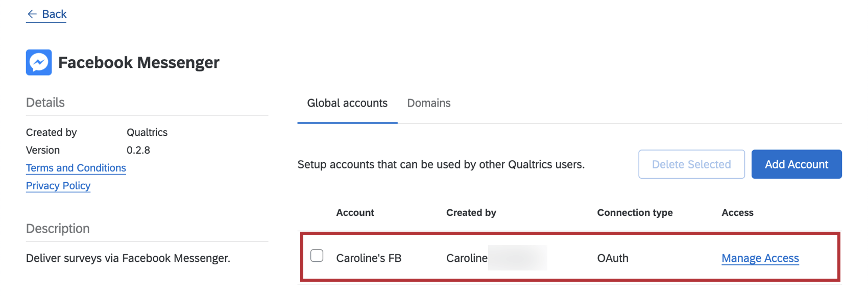
Task: Click the Delete Selected button
Action: [x=691, y=164]
